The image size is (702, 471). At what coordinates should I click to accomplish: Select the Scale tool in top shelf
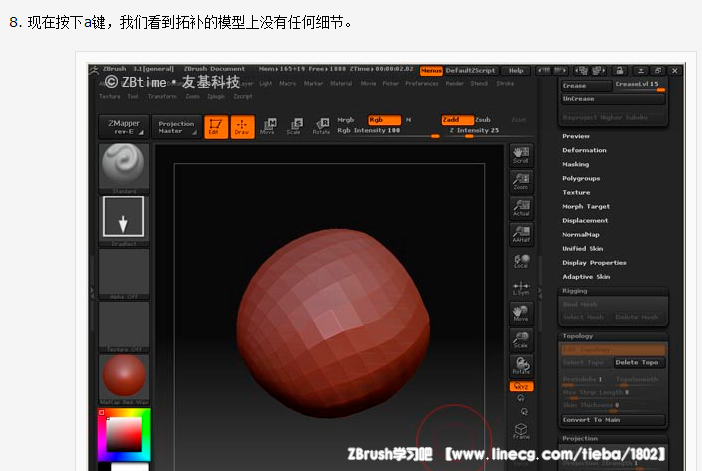pos(294,126)
